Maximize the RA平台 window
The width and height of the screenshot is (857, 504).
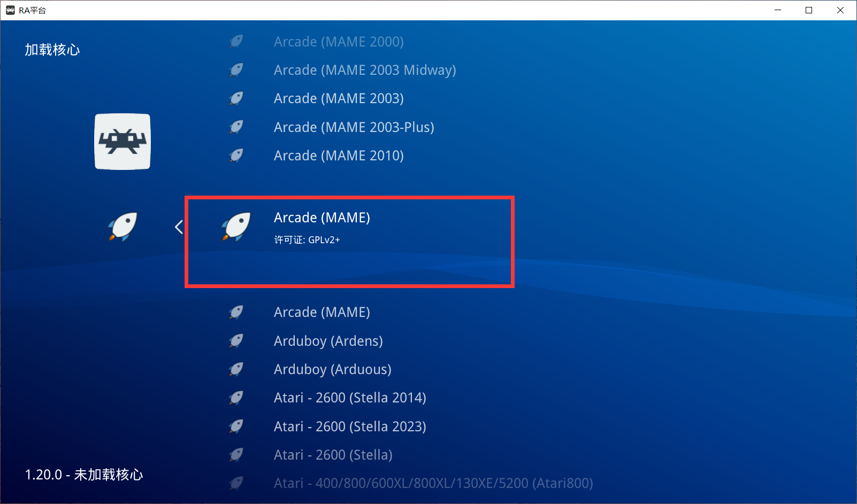tap(809, 10)
